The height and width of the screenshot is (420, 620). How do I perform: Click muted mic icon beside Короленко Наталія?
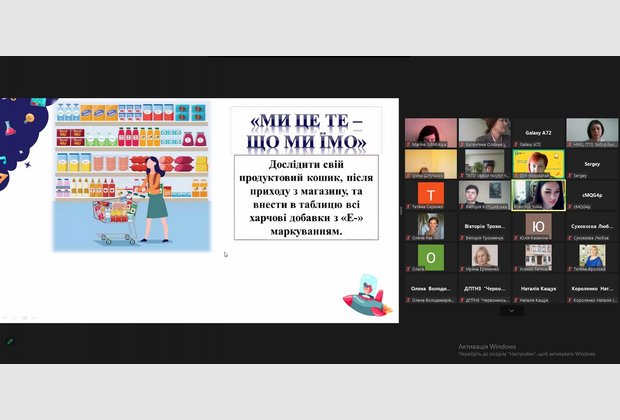(x=570, y=300)
